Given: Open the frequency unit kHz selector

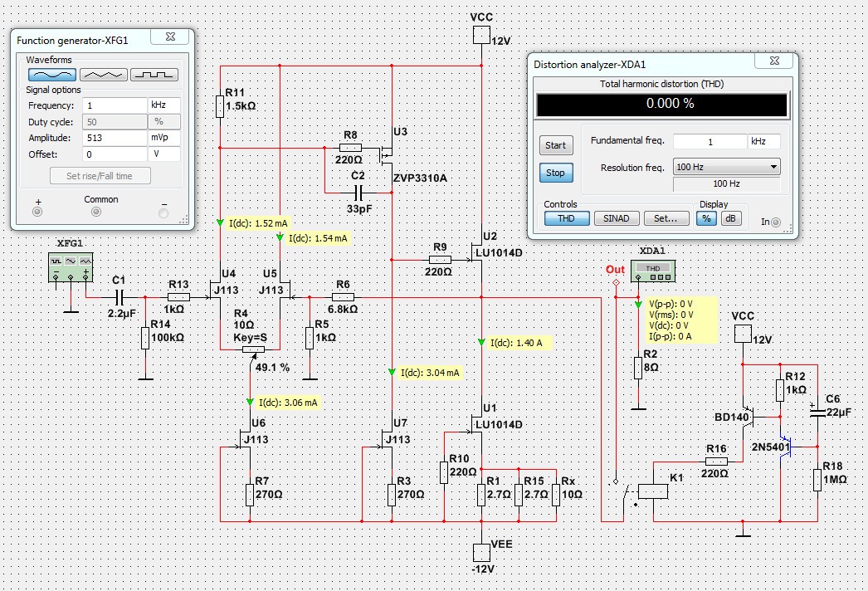Looking at the screenshot, I should point(163,105).
